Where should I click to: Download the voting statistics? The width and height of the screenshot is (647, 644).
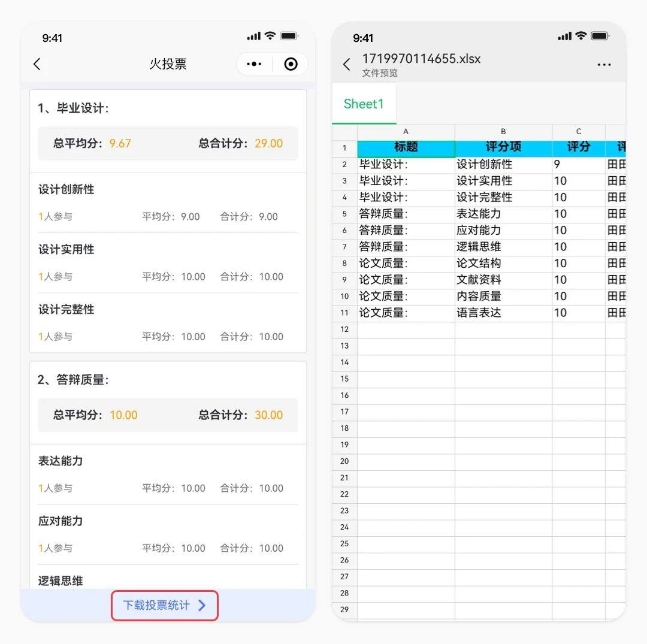coord(156,605)
